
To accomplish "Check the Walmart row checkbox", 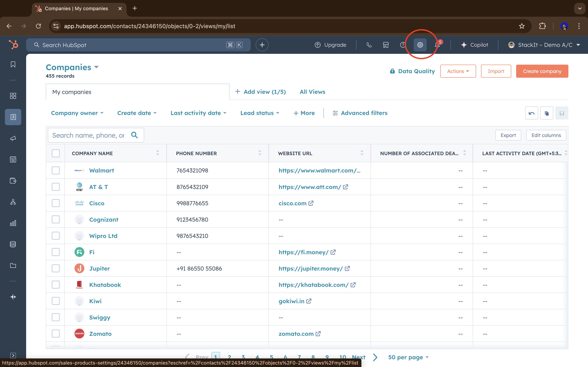I will coord(56,170).
